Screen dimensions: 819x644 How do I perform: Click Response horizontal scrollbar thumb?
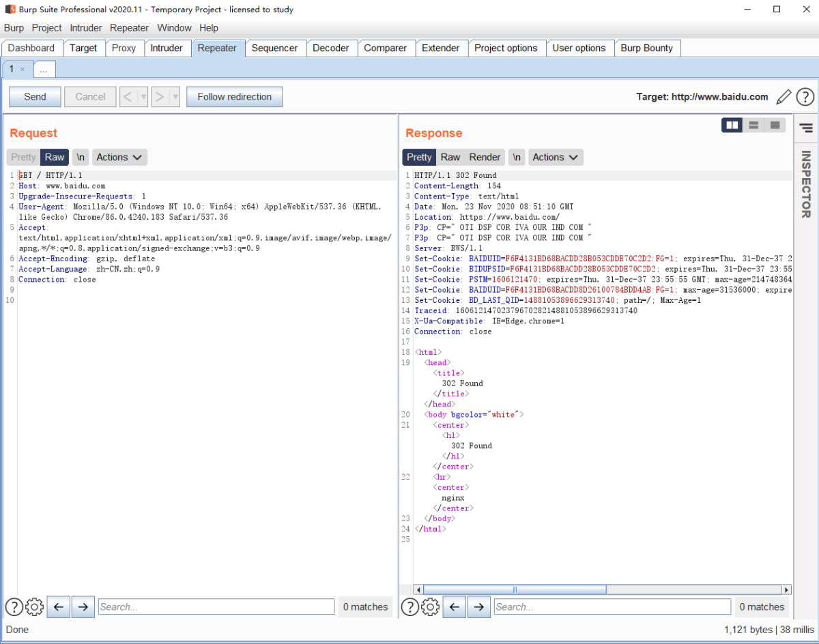[515, 589]
